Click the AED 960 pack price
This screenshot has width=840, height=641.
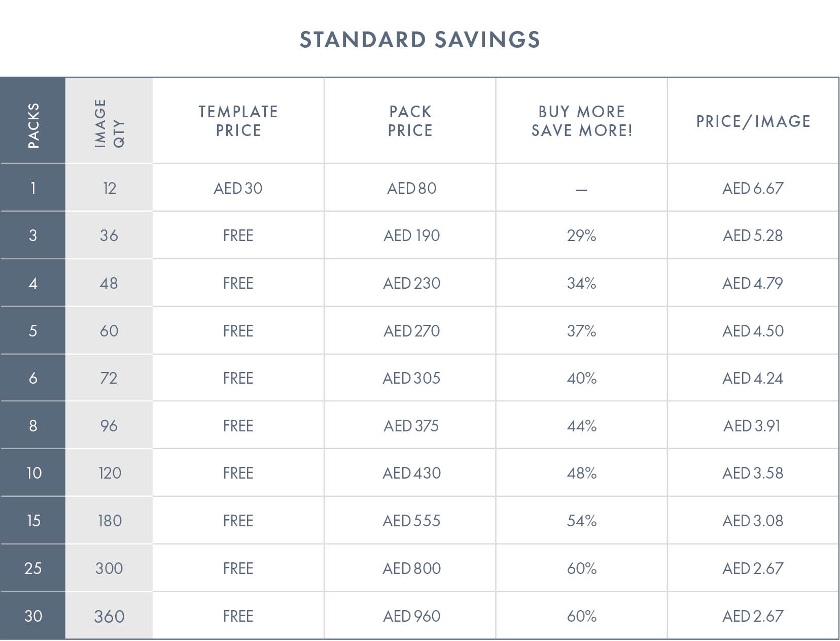pos(411,616)
